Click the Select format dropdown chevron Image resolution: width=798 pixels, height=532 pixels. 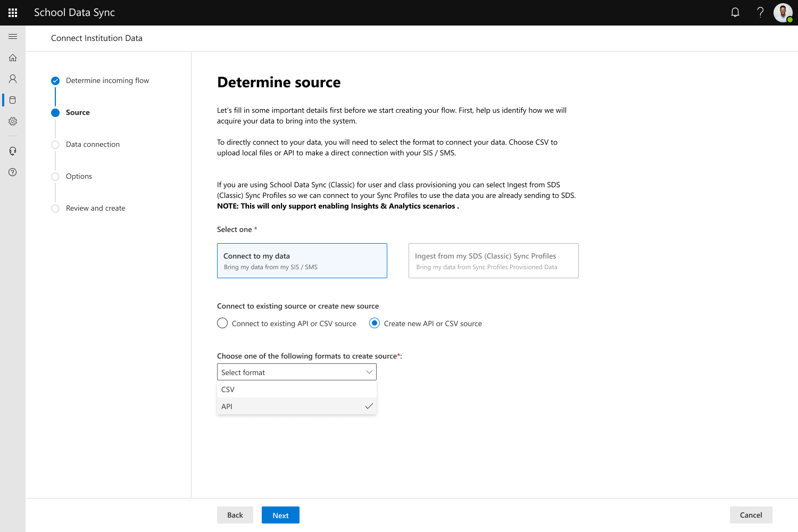click(369, 372)
